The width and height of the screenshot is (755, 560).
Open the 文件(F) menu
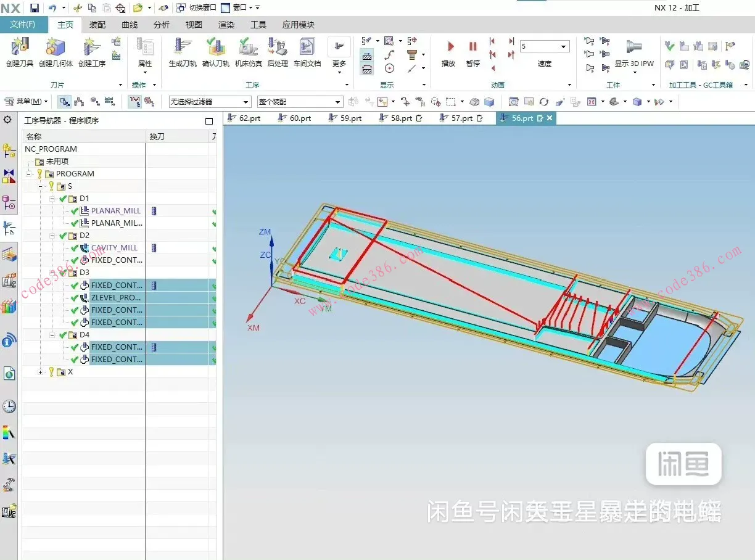(23, 25)
